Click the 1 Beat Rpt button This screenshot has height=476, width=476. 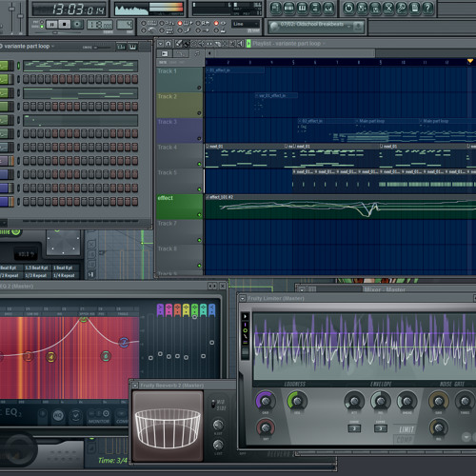[x=63, y=268]
